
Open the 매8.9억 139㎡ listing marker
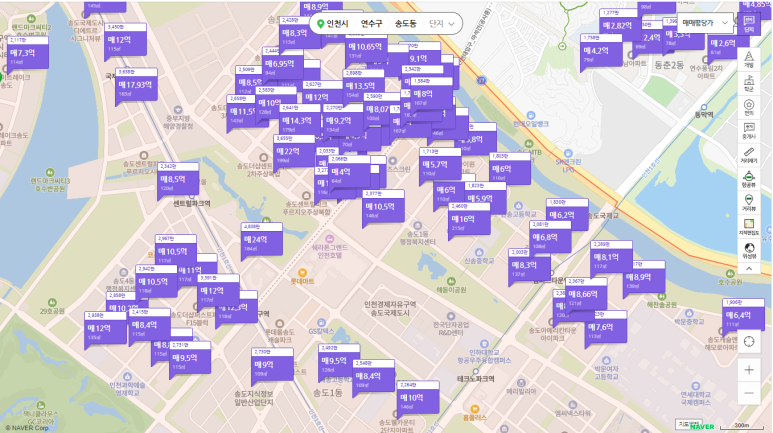[644, 277]
